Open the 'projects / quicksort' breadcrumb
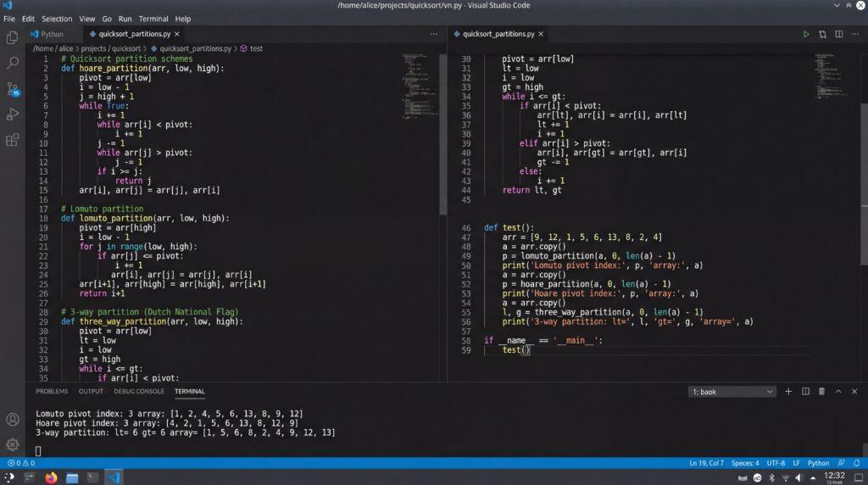Image resolution: width=868 pixels, height=485 pixels. [111, 48]
